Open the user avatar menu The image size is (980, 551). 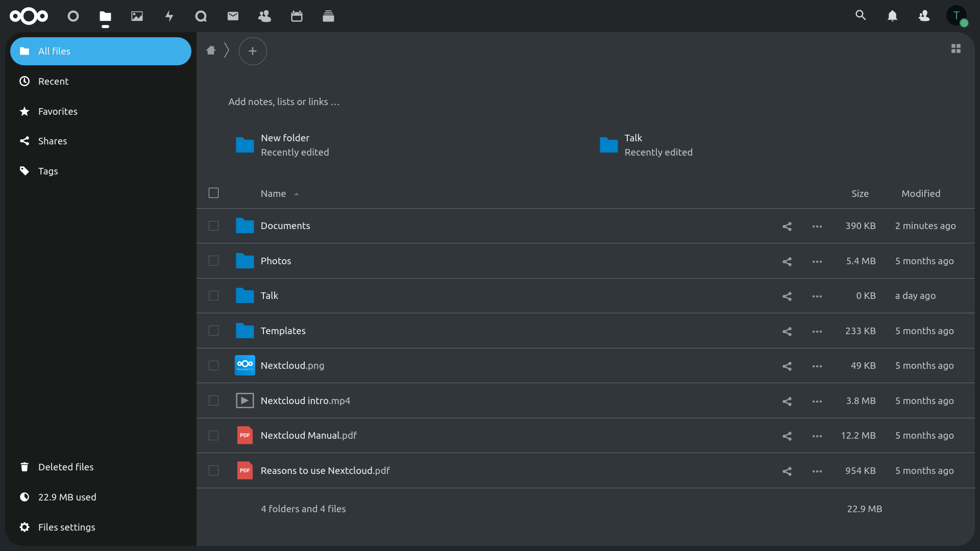[x=957, y=16]
